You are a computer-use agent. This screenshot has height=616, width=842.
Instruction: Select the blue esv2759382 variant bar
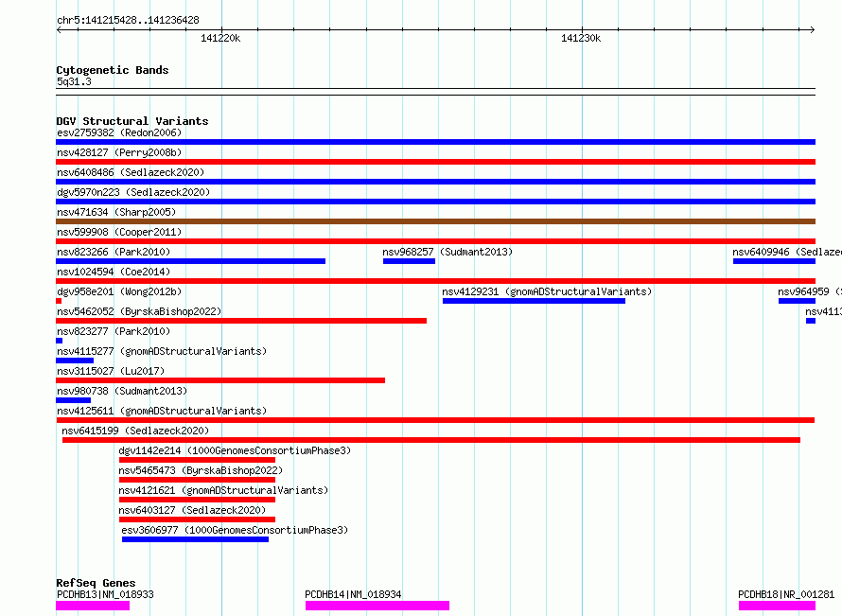pos(435,142)
